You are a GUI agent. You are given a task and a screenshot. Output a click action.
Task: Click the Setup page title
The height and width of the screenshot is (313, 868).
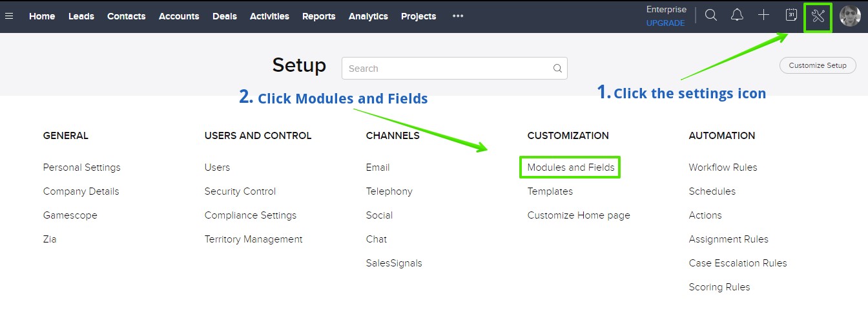point(300,66)
